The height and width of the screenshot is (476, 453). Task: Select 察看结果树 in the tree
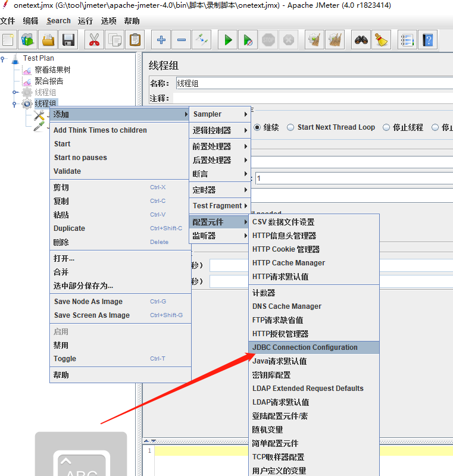[x=52, y=70]
